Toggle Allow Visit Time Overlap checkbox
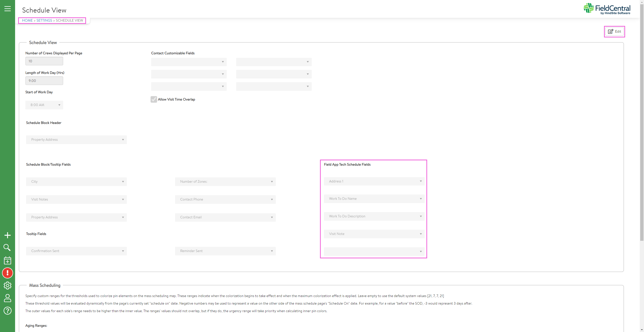The image size is (644, 332). click(154, 99)
